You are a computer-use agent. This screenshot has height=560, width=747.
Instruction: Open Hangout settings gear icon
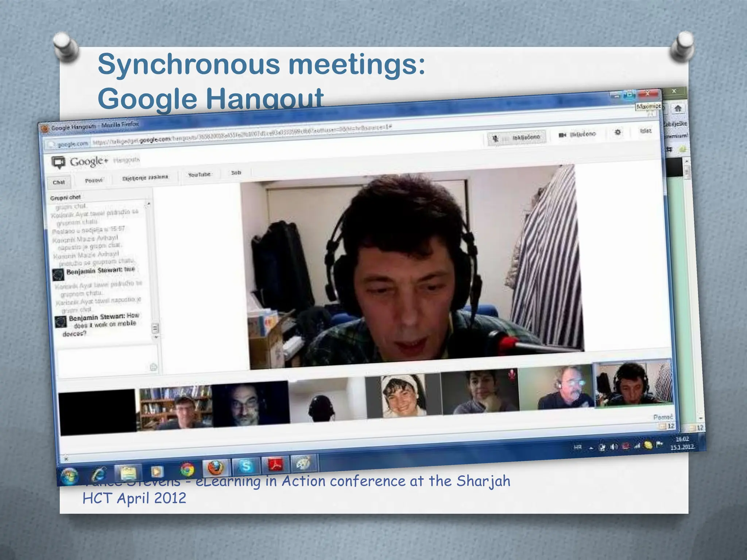pos(618,132)
